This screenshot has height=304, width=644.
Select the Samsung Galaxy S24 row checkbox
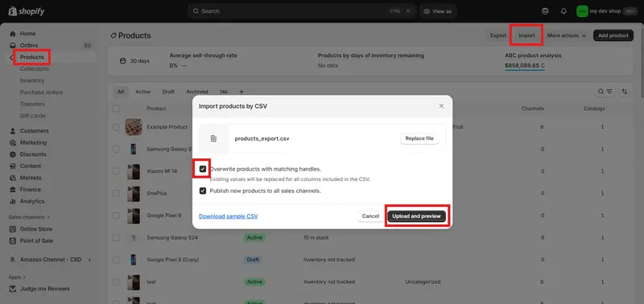[116, 237]
